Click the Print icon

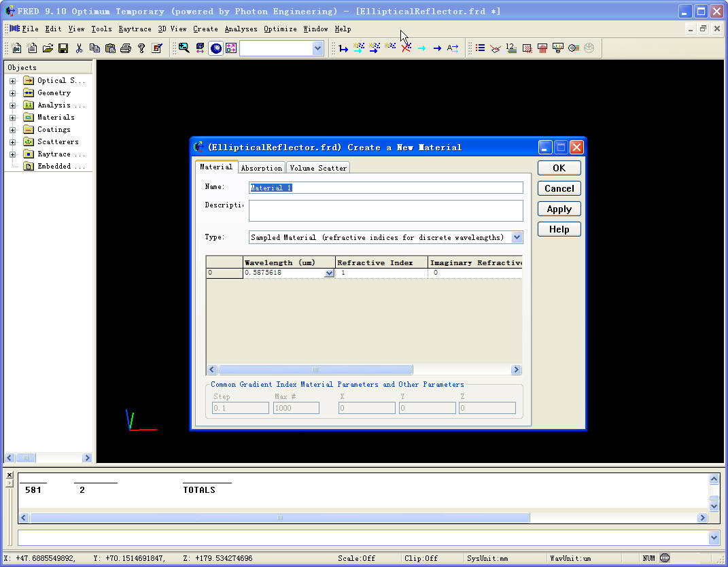[125, 48]
